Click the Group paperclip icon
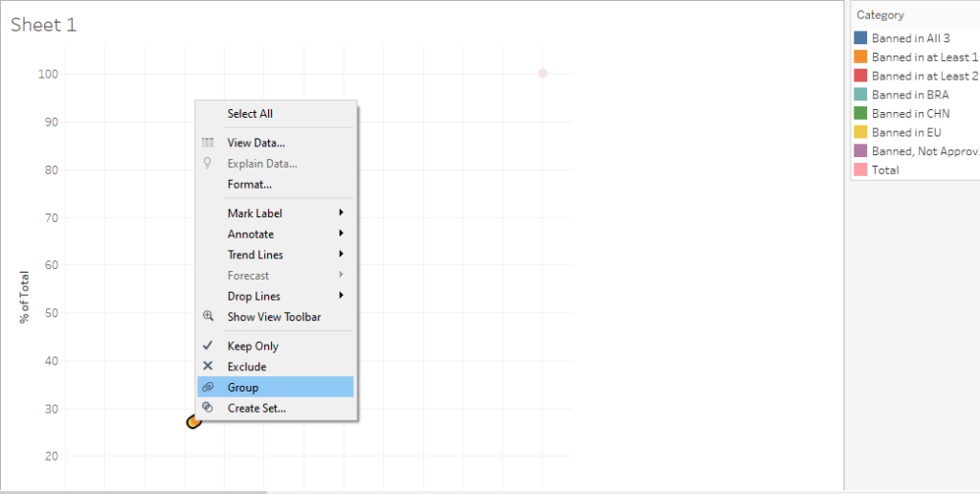980x494 pixels. pyautogui.click(x=208, y=387)
